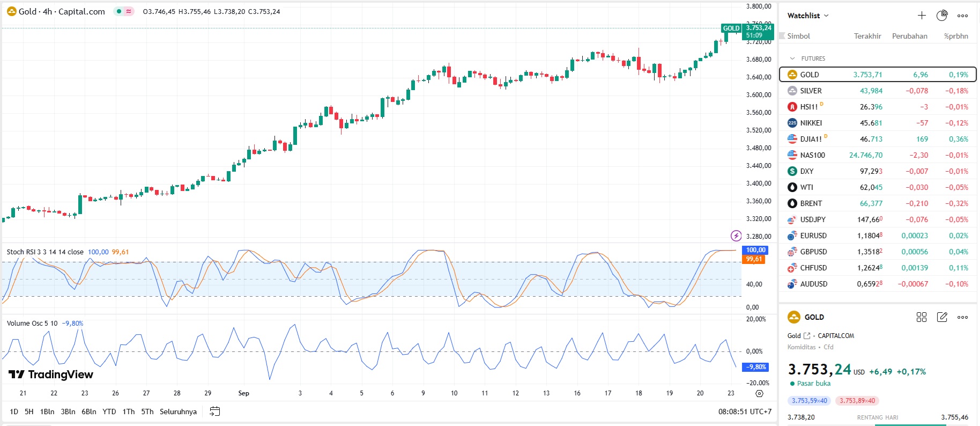The image size is (980, 426).
Task: Click the 3.753,59×40 bid price button
Action: click(810, 401)
